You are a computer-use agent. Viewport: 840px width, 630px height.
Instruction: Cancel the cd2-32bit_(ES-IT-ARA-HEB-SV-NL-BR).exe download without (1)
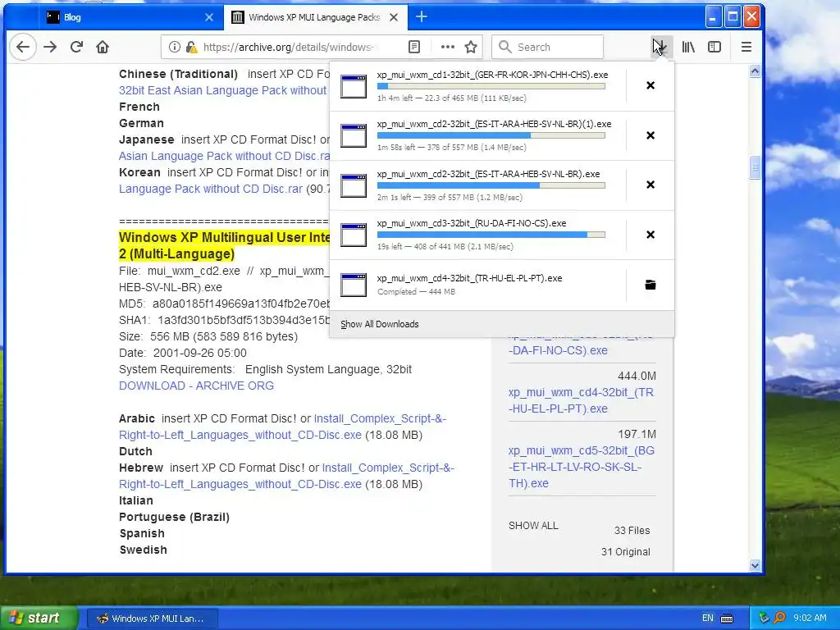(651, 185)
